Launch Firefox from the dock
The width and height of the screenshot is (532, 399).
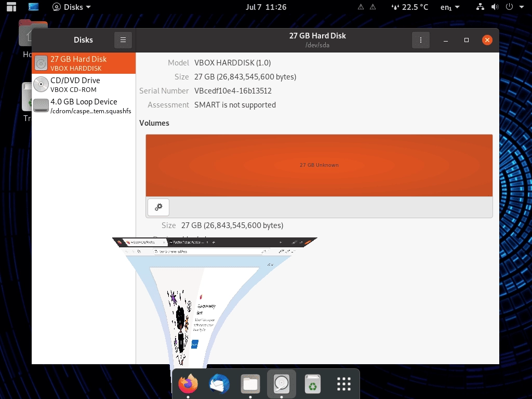pyautogui.click(x=188, y=384)
